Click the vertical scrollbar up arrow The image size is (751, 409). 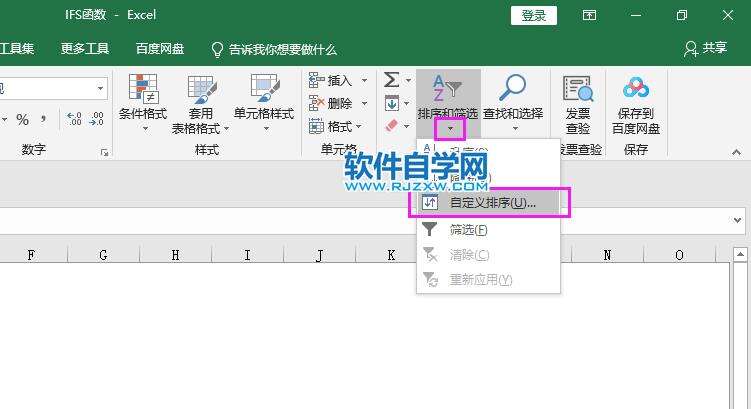(x=740, y=254)
